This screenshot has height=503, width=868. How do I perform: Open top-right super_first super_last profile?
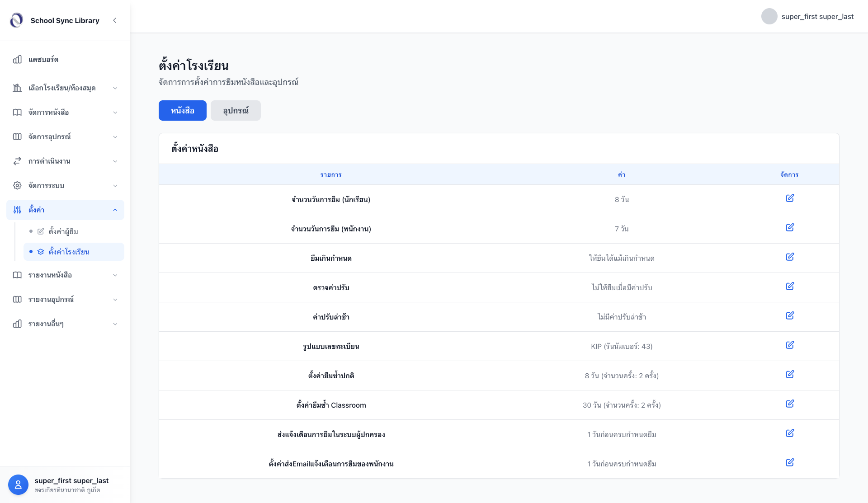(x=807, y=17)
